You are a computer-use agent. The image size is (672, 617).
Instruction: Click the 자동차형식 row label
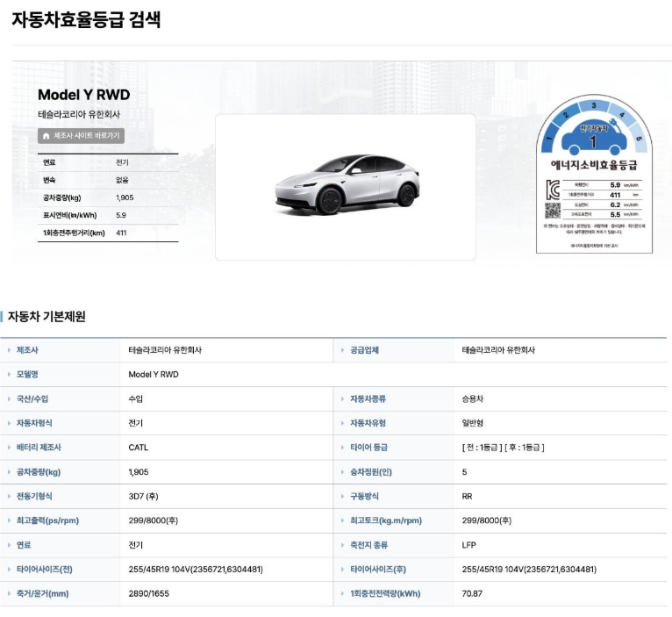pyautogui.click(x=34, y=423)
